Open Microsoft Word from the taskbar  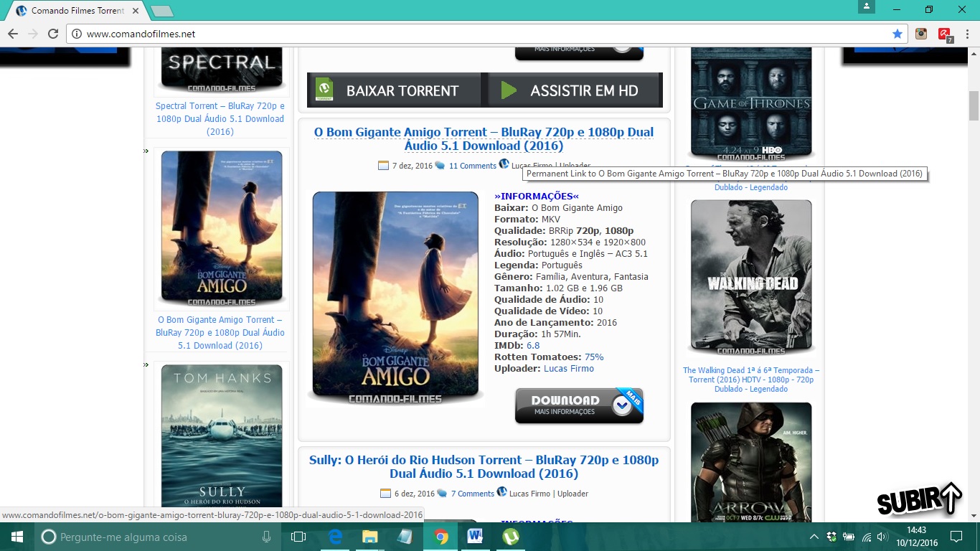point(476,536)
